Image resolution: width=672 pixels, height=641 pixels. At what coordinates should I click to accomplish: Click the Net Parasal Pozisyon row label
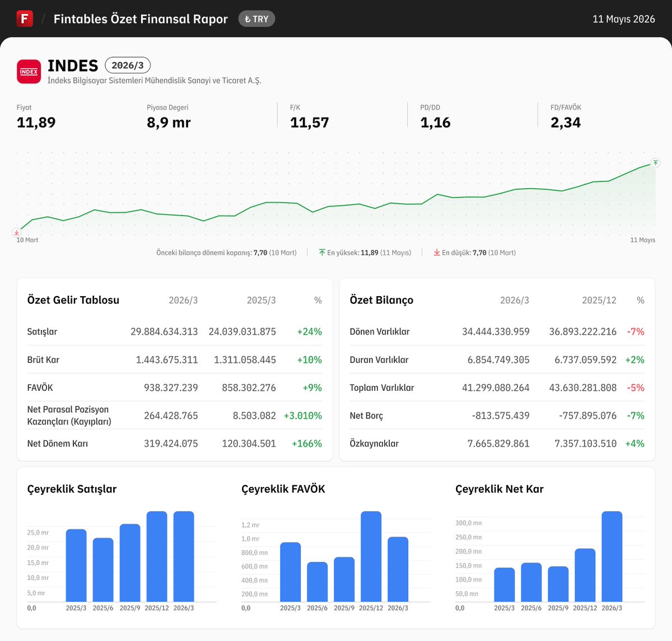[x=69, y=415]
